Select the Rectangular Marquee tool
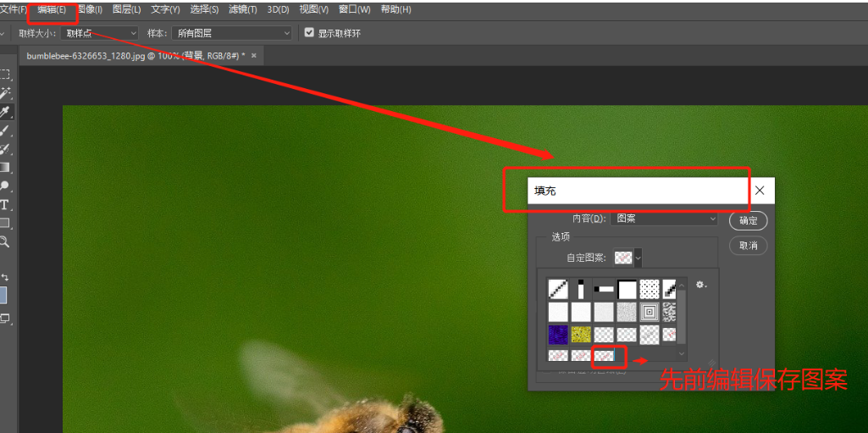The width and height of the screenshot is (868, 433). coord(4,75)
